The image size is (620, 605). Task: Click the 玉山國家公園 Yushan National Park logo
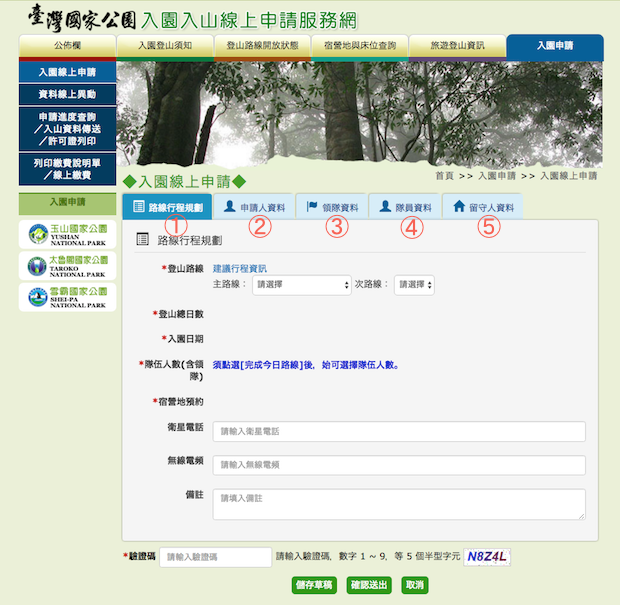tap(67, 235)
